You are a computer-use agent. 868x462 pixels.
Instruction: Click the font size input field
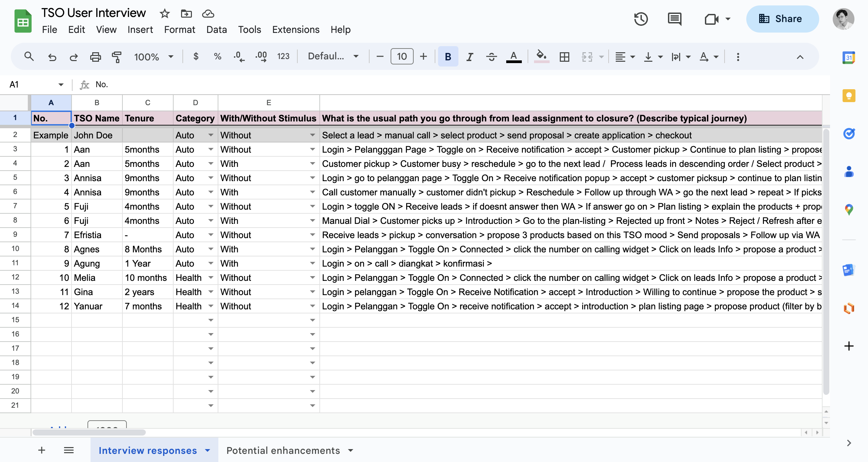[402, 56]
